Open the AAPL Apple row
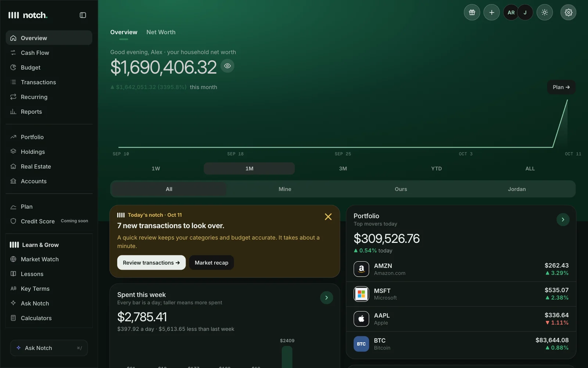The image size is (588, 368). point(461,319)
